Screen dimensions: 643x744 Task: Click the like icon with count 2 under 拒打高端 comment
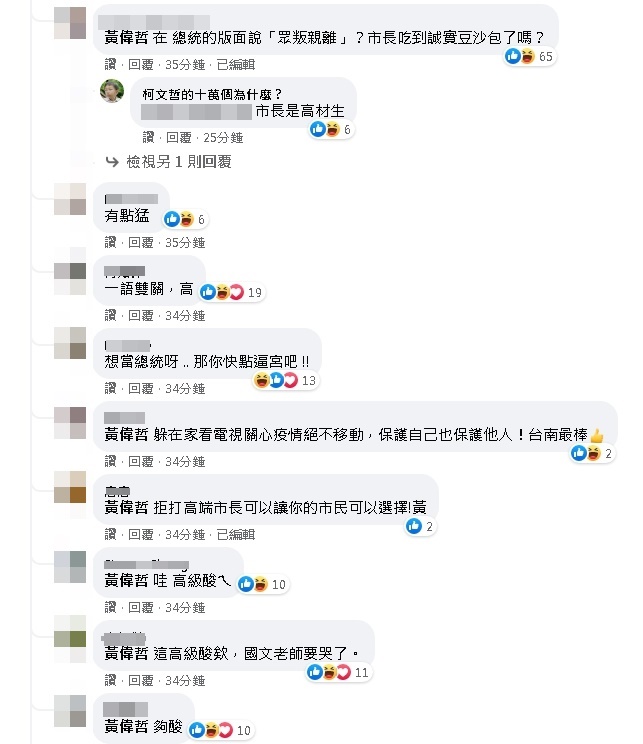pyautogui.click(x=420, y=526)
